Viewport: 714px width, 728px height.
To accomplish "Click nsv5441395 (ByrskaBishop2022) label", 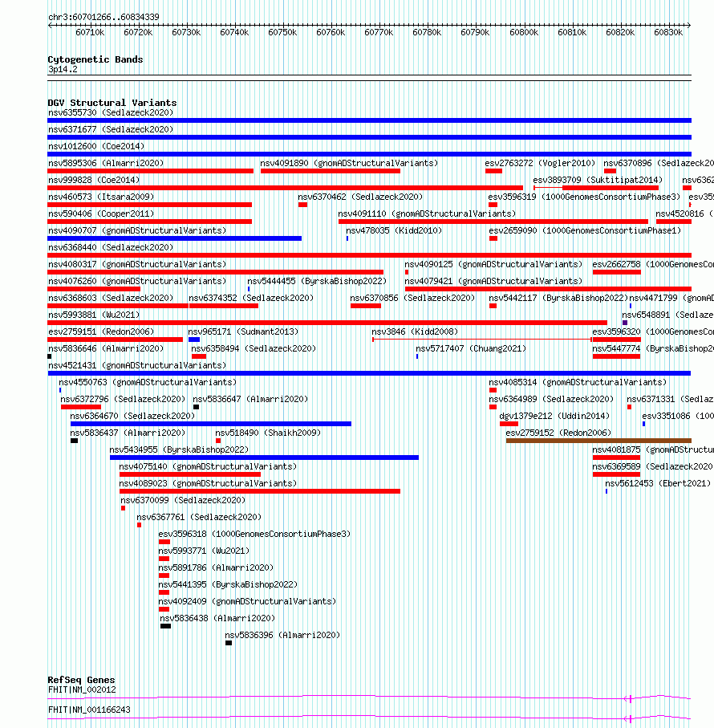I will click(x=229, y=584).
